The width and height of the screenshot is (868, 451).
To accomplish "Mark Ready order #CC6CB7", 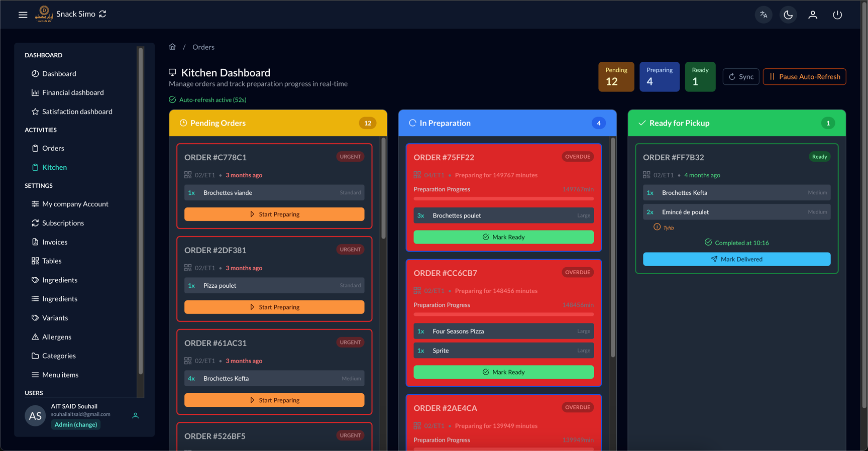I will pyautogui.click(x=503, y=372).
